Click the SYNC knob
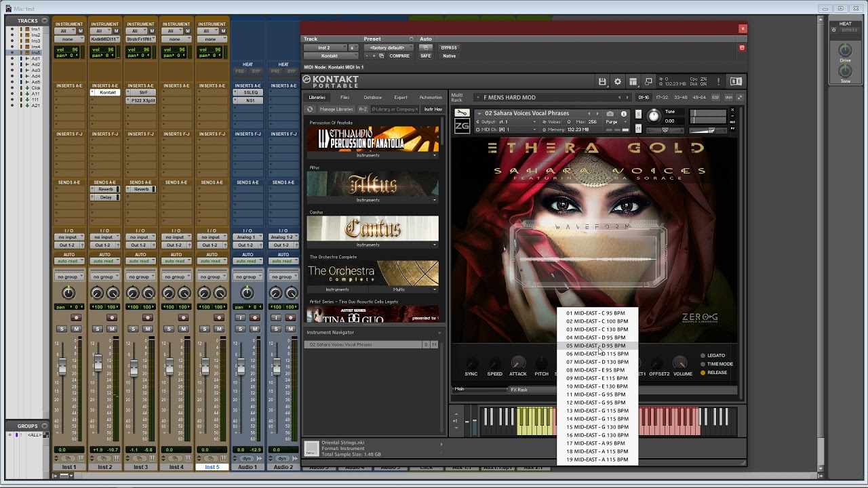Screen dimensions: 868x488 click(471, 364)
